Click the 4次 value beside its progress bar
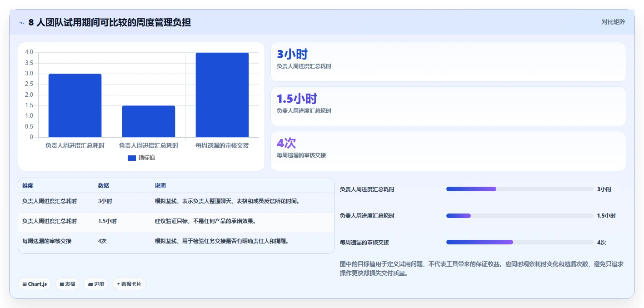The image size is (644, 308). click(x=602, y=243)
